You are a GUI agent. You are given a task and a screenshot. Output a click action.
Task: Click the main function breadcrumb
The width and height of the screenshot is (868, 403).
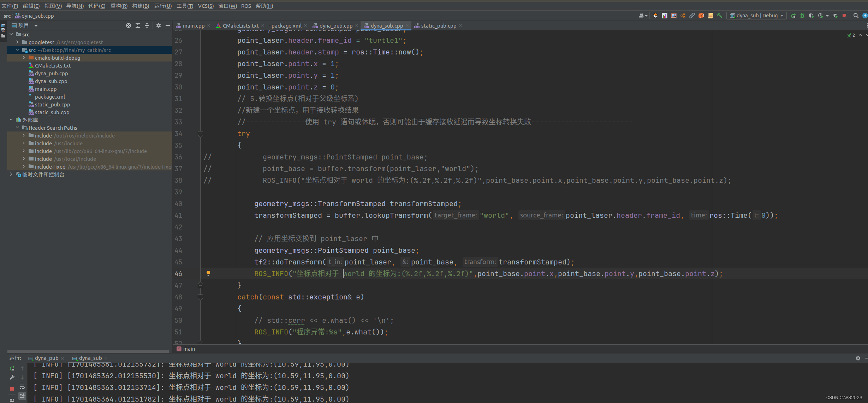click(x=189, y=349)
